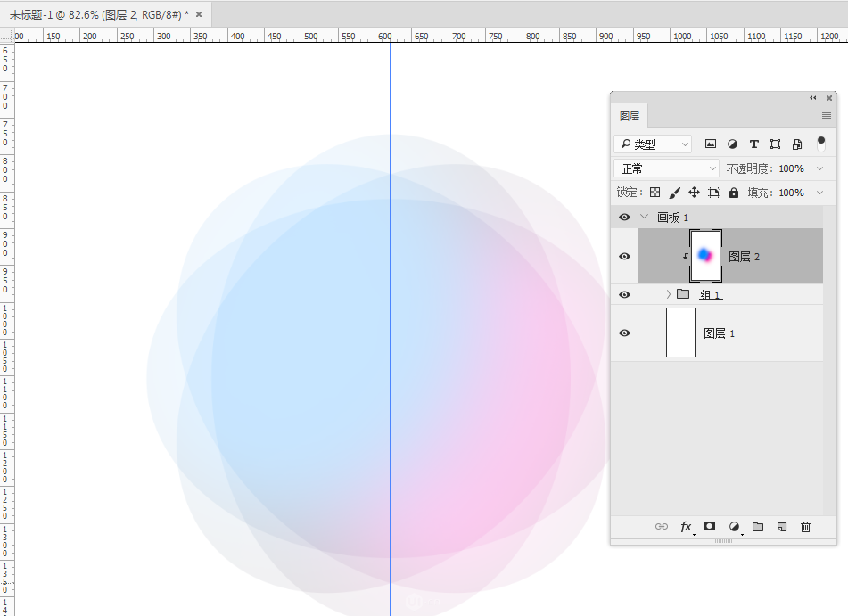The width and height of the screenshot is (848, 616).
Task: Open the blend mode dropdown 正常
Action: coord(666,168)
